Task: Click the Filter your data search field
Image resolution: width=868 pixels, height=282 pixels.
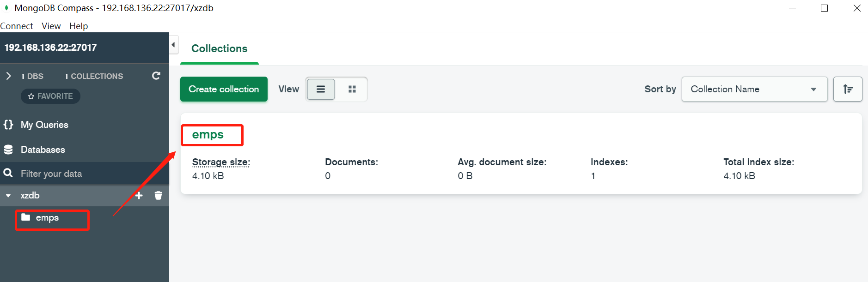Action: (85, 174)
